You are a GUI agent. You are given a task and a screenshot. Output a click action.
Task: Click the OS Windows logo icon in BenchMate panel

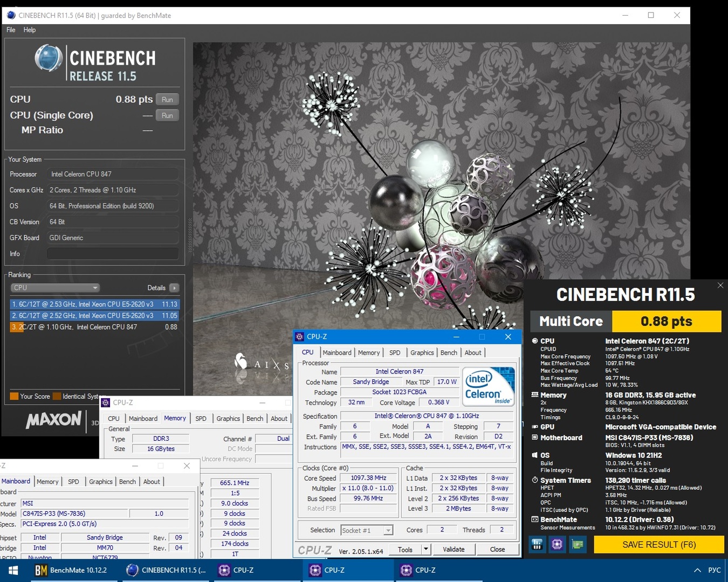pyautogui.click(x=535, y=455)
